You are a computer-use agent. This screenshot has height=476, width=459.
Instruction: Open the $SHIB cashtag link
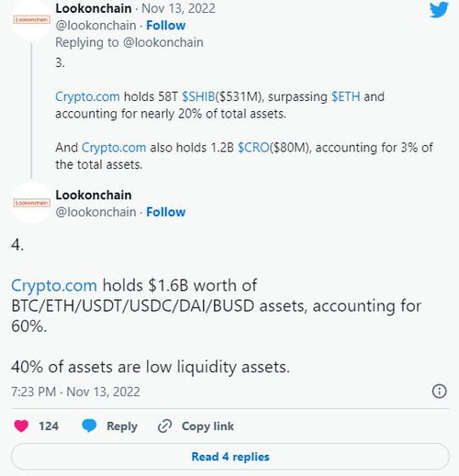pyautogui.click(x=198, y=96)
